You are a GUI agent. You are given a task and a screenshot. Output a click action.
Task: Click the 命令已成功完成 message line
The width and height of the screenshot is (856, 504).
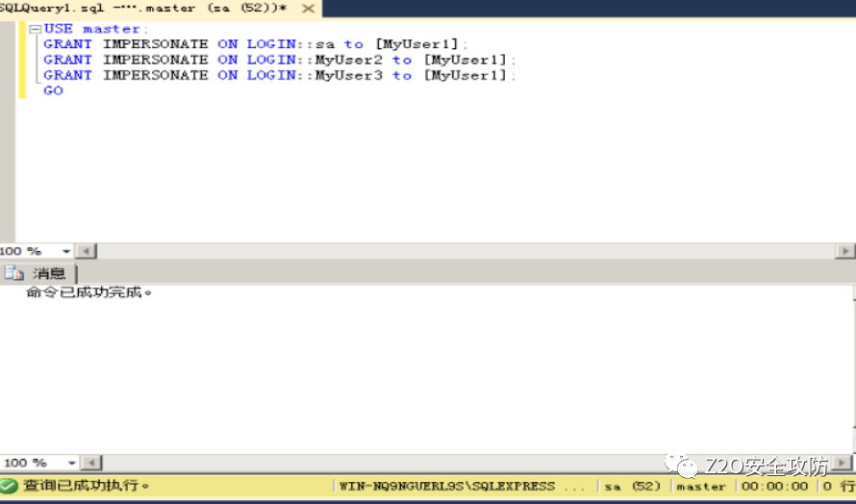click(89, 292)
